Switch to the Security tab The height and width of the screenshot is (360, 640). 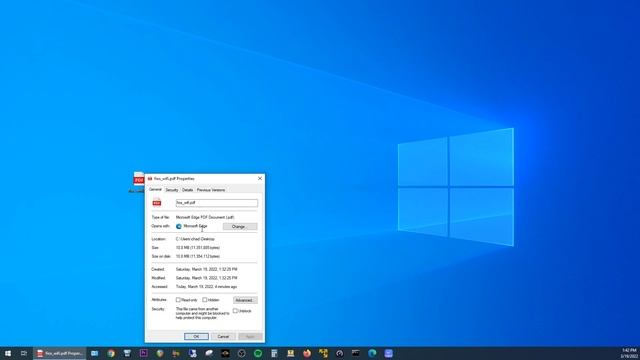pos(172,190)
